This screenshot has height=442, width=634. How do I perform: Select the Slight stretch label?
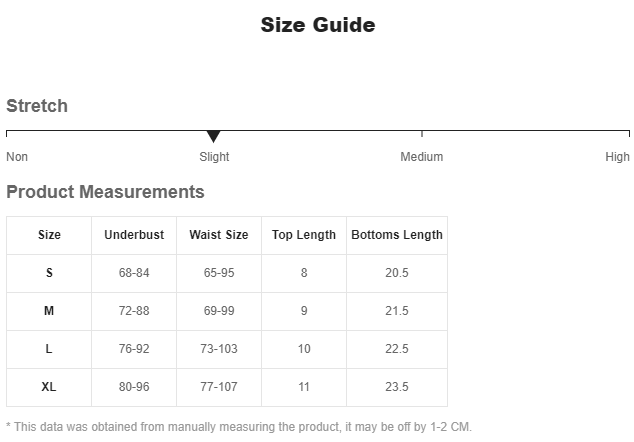[x=214, y=157]
